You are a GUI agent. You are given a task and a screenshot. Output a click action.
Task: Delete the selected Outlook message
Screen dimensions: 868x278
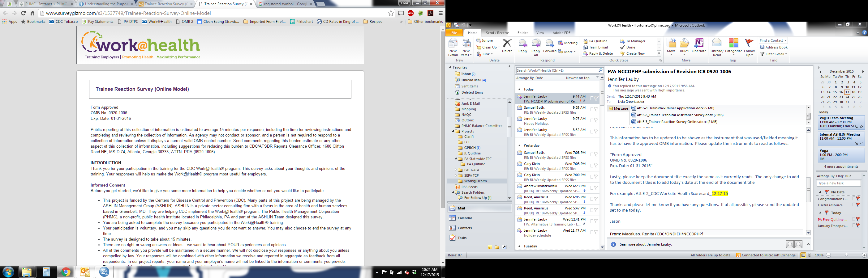coord(507,46)
